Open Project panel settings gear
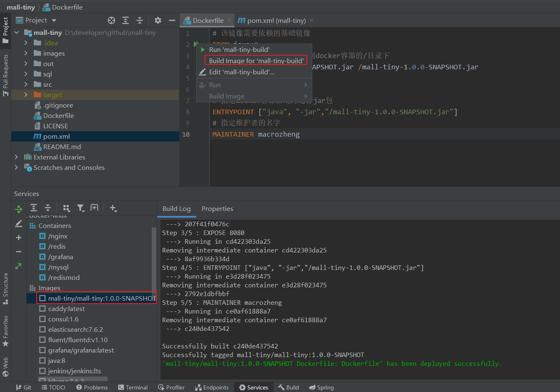The height and width of the screenshot is (392, 560). click(158, 20)
